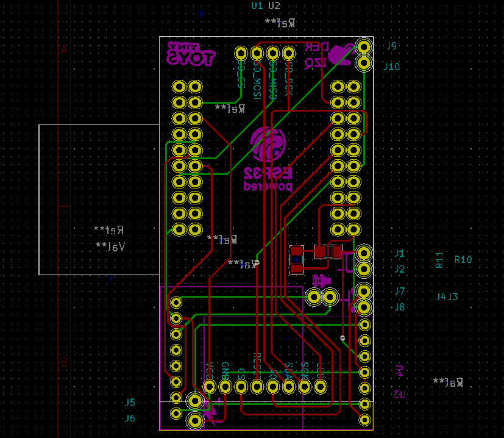Click the mirrored Val** text
Viewport: 504px width, 438px height.
click(110, 246)
